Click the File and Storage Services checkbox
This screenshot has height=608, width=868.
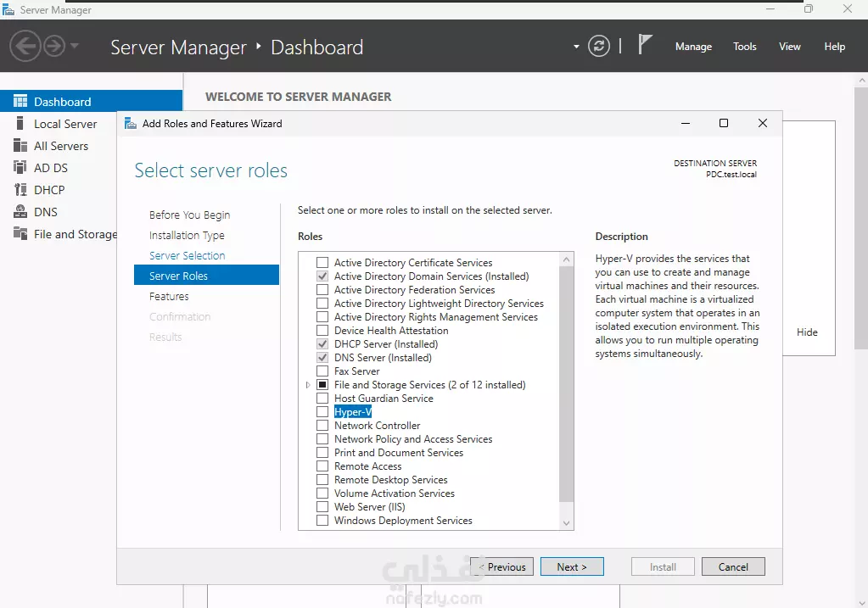pos(322,384)
